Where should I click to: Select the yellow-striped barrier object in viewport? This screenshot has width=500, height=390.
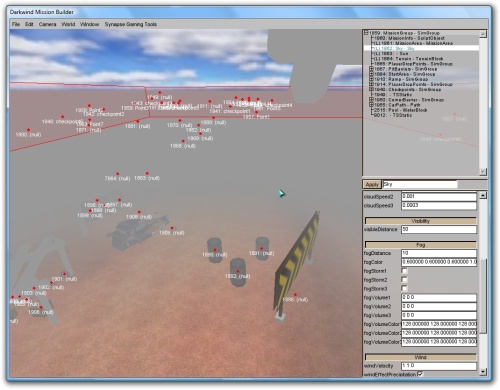tap(296, 263)
